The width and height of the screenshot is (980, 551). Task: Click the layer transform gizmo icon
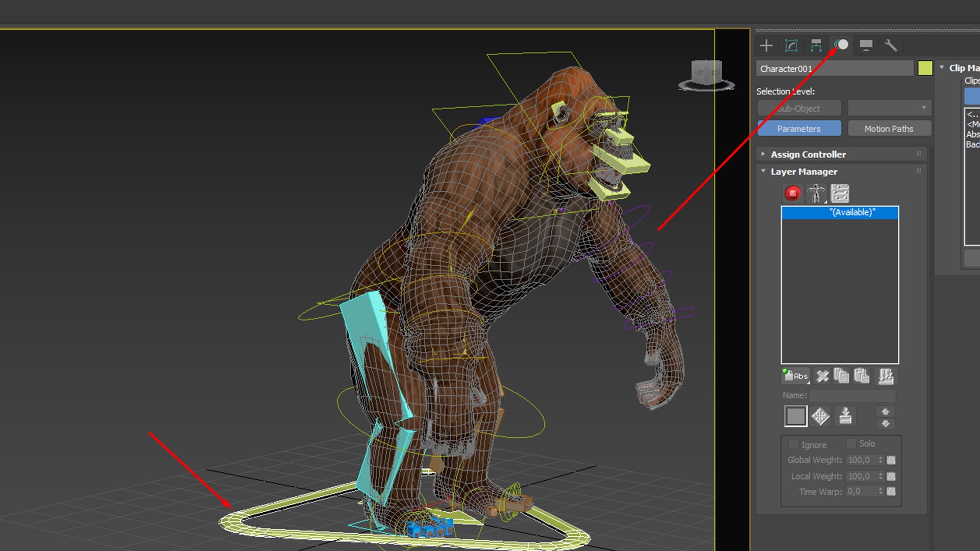click(x=820, y=416)
